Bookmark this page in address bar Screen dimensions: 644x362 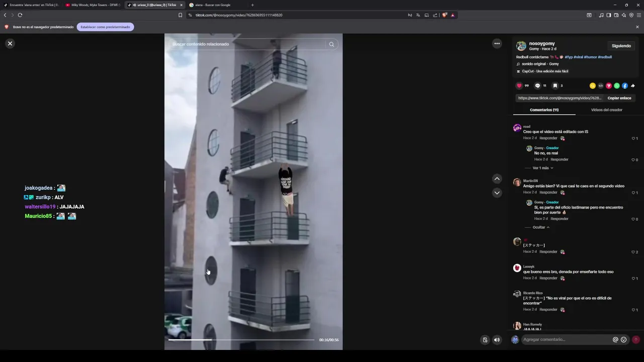coord(180,15)
